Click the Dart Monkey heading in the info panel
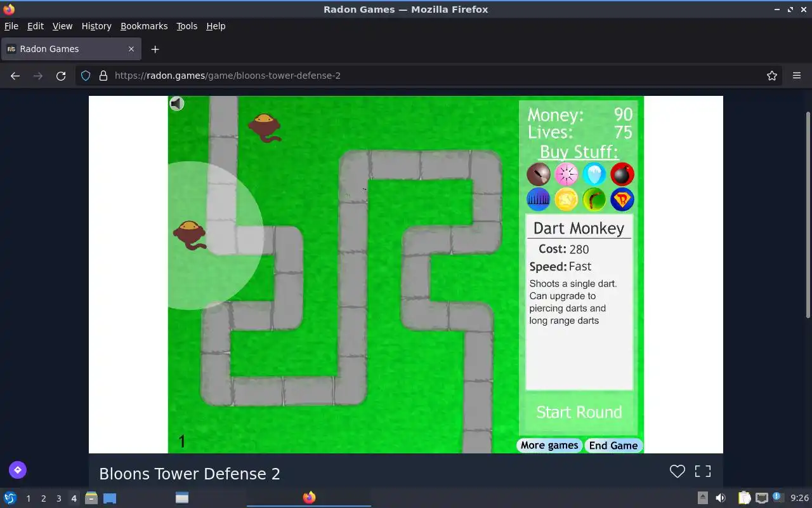 579,228
